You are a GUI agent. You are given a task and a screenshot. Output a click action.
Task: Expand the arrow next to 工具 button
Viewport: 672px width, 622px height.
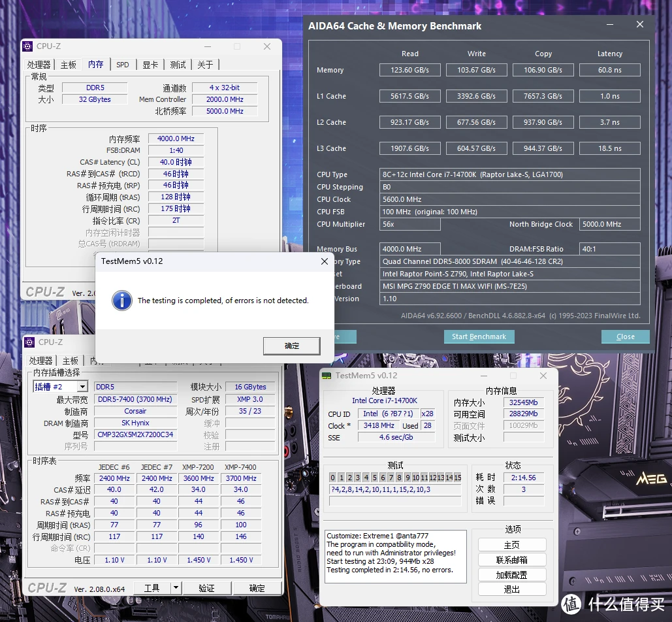click(175, 588)
